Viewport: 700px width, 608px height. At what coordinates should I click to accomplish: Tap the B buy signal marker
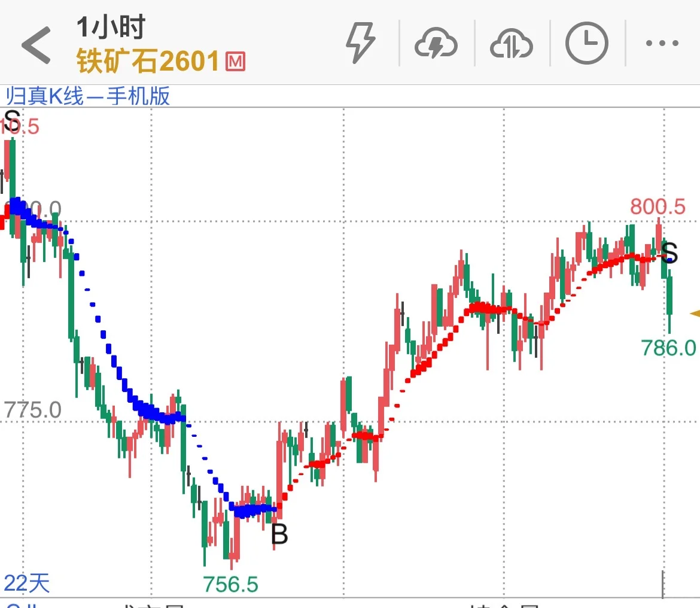[279, 534]
